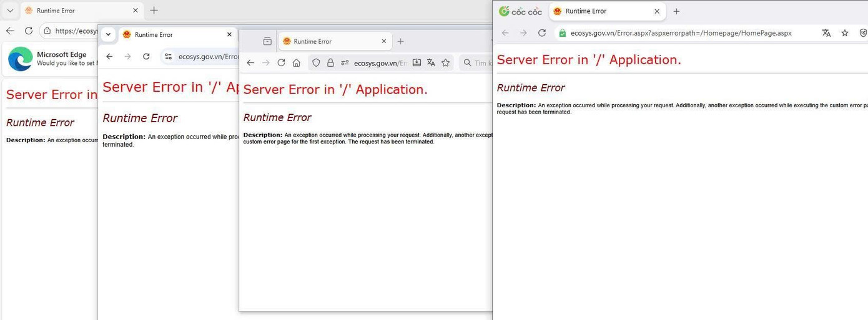868x320 pixels.
Task: Refresh the page in Microsoft Edge
Action: [29, 31]
